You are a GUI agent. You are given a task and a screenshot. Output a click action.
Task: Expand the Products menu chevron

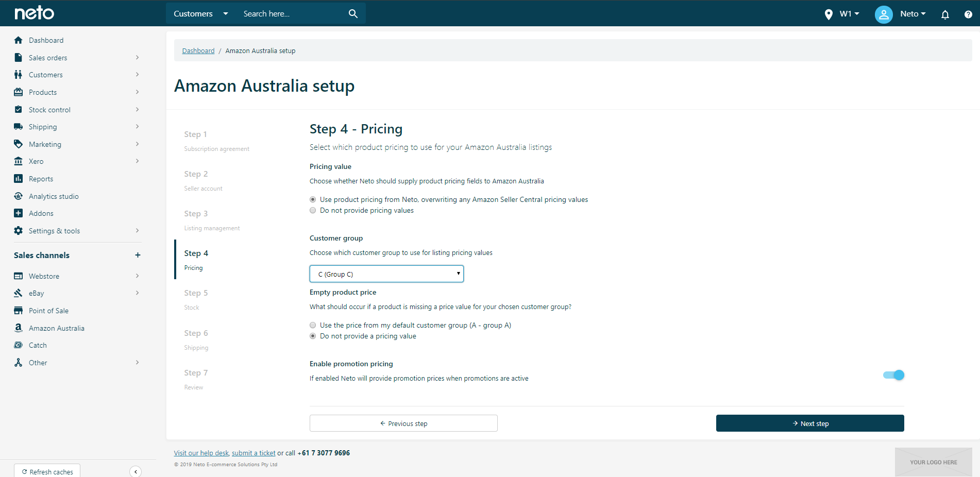coord(137,92)
